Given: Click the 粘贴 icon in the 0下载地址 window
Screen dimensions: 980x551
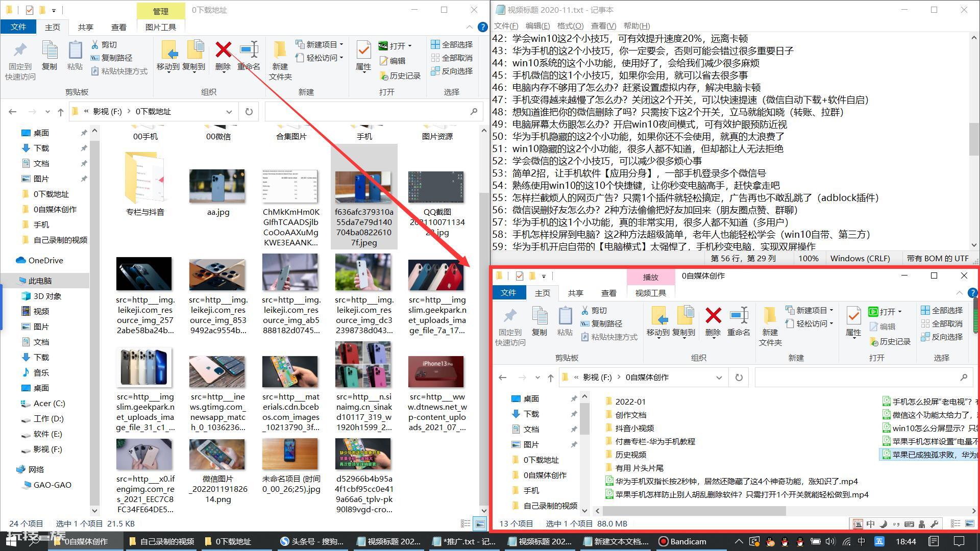Looking at the screenshot, I should coord(75,49).
